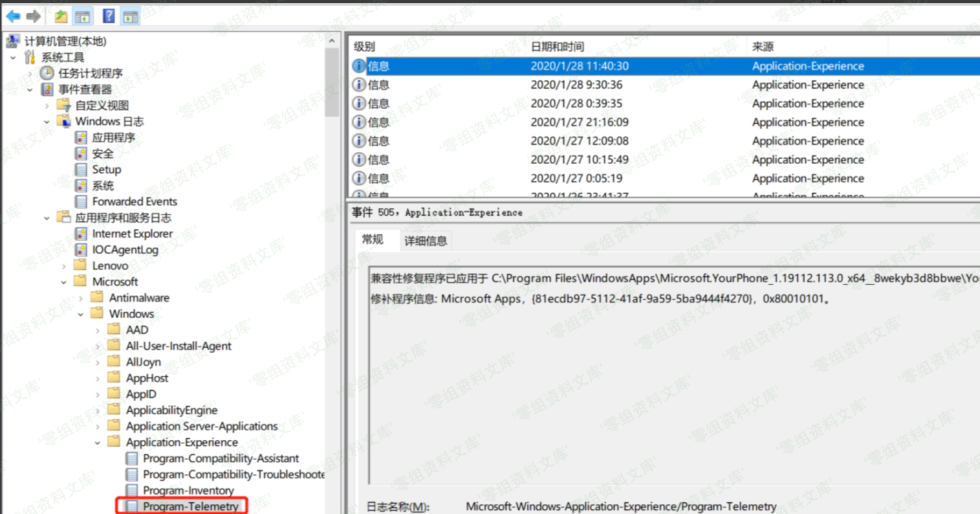The image size is (980, 514).
Task: Open the Program-Telemetry log
Action: pos(190,506)
